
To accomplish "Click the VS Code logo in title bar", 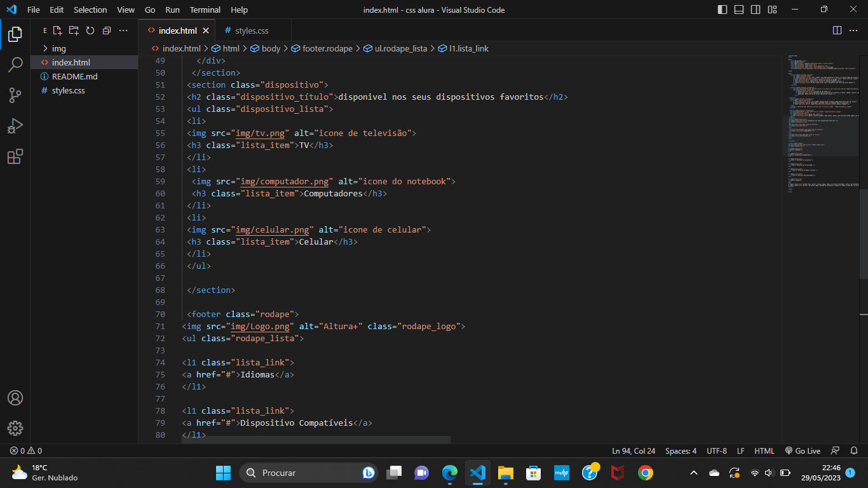I will pyautogui.click(x=11, y=10).
